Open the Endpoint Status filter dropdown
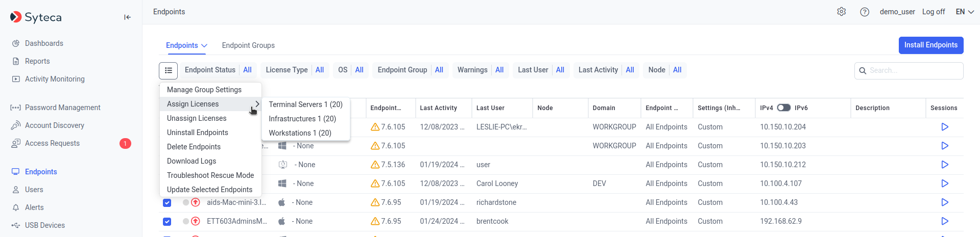Screen dimensions: 980x237 coord(218,70)
